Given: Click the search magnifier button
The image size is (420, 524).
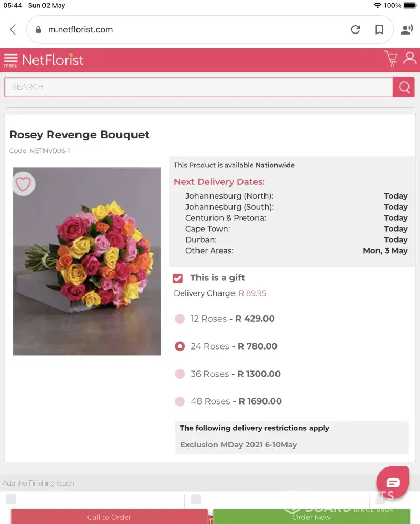Looking at the screenshot, I should point(404,87).
